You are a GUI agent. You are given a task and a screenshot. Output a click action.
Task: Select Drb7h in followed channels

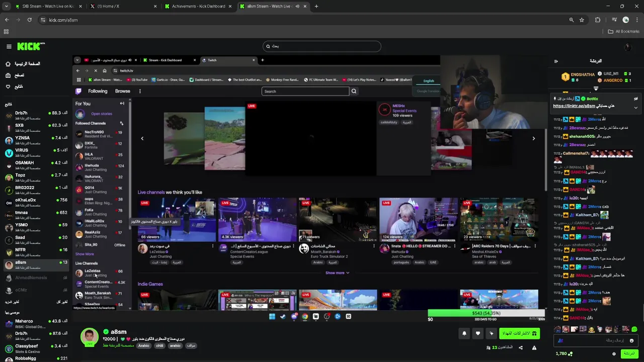pos(35,115)
